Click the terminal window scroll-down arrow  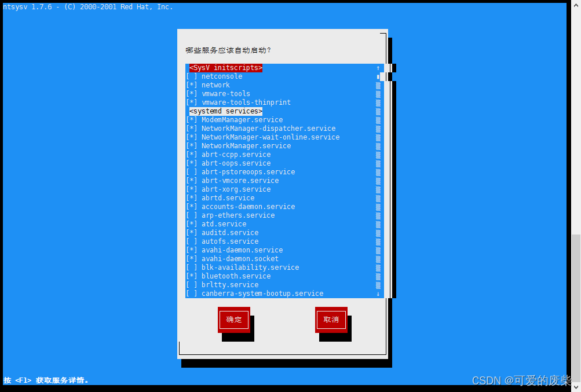coord(576,387)
